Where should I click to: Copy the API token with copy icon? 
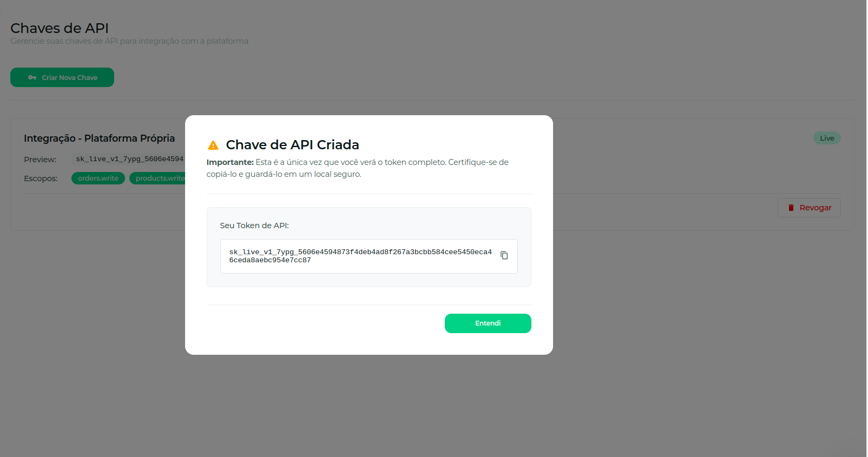click(504, 255)
